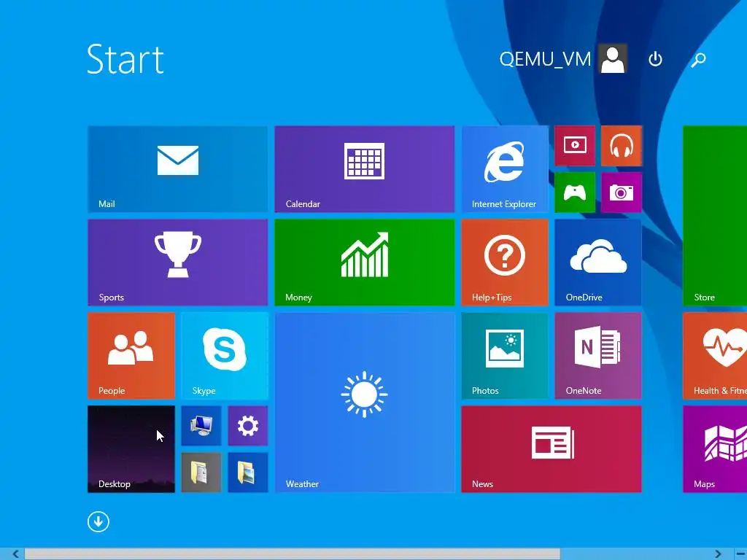Open the Camera tile
The height and width of the screenshot is (560, 747).
622,192
